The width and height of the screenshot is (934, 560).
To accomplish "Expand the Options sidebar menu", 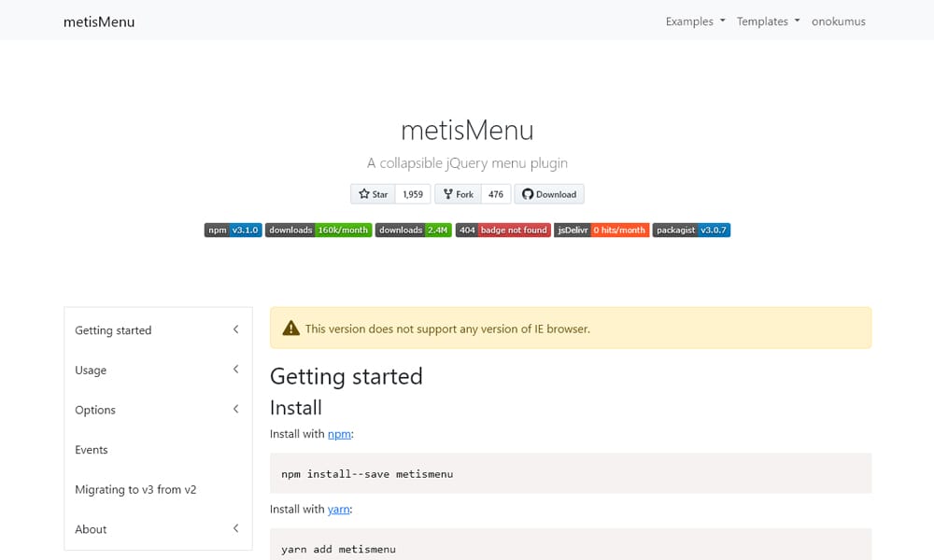I will pos(158,410).
